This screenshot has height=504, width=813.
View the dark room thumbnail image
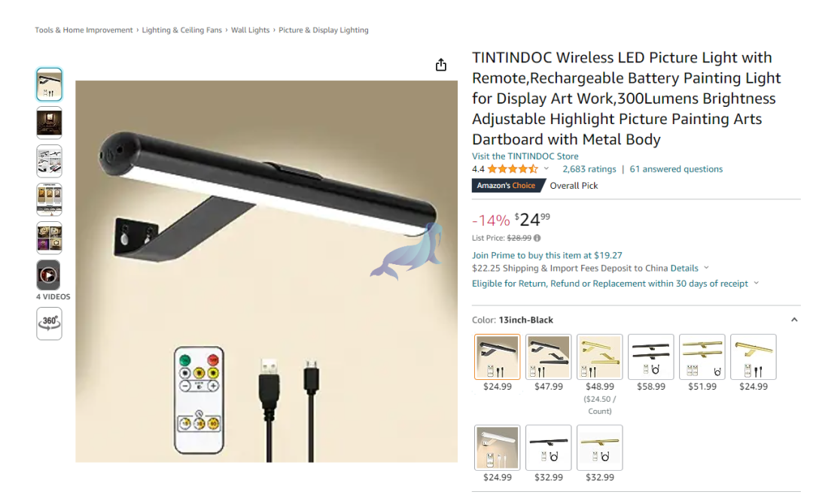(49, 123)
